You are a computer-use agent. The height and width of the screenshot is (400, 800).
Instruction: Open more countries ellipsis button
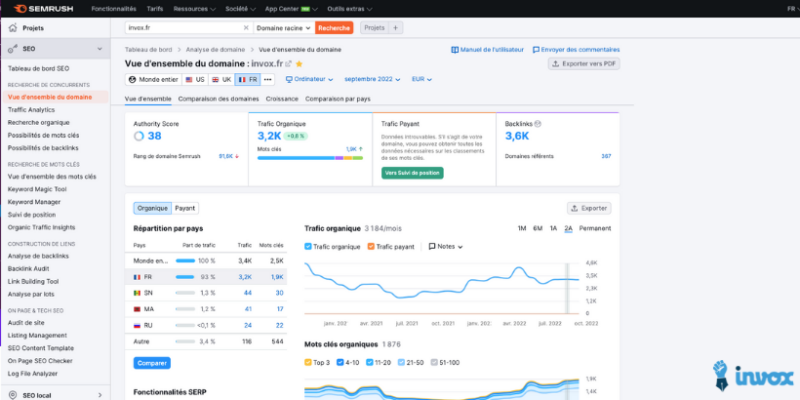[267, 80]
